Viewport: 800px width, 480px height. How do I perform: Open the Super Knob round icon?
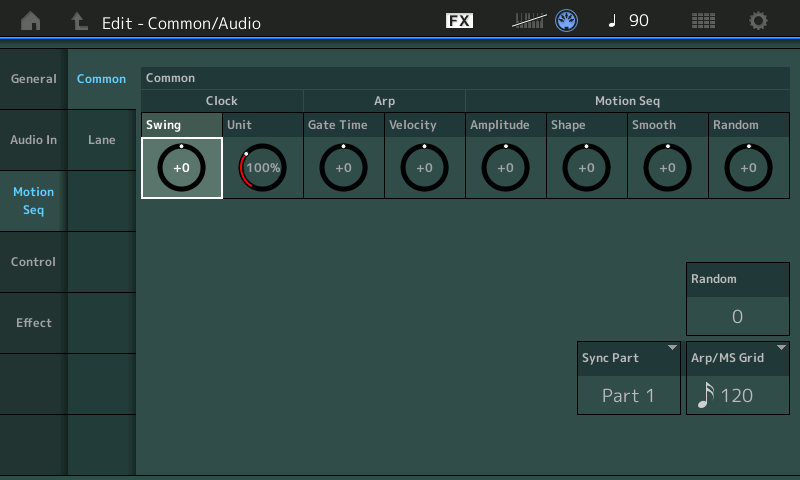568,21
